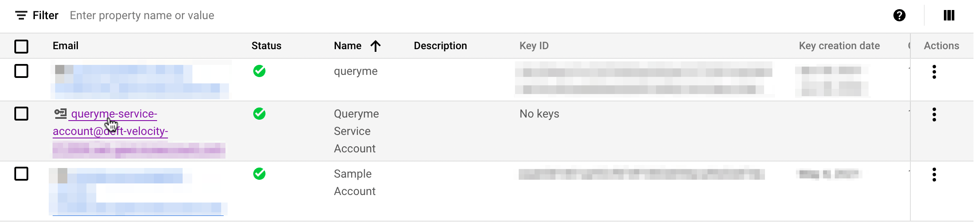Click the queryme-service-account service account icon
980x222 pixels.
(x=60, y=114)
